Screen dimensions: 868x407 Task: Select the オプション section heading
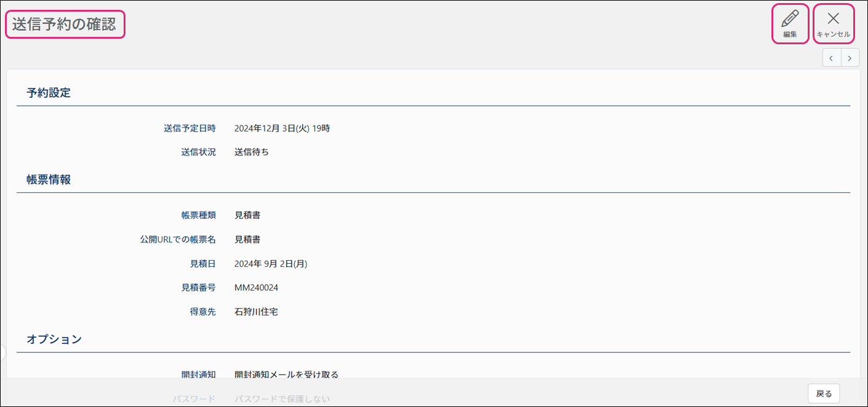click(54, 339)
